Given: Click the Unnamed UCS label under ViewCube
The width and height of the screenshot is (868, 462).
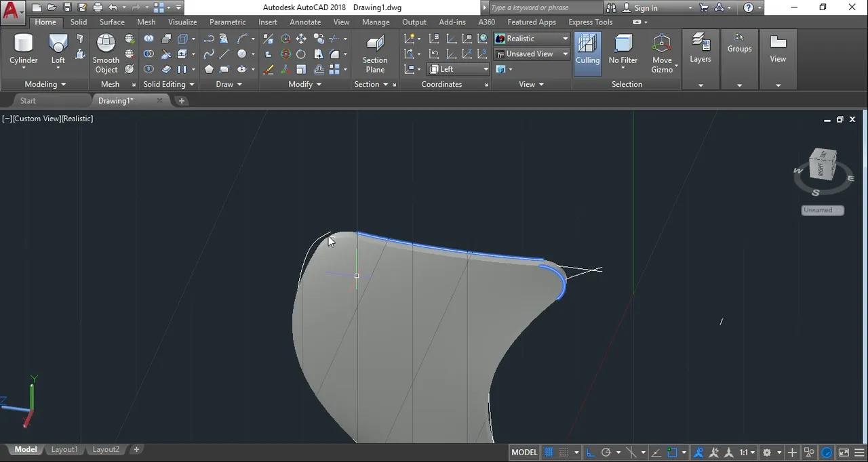Looking at the screenshot, I should pyautogui.click(x=822, y=210).
